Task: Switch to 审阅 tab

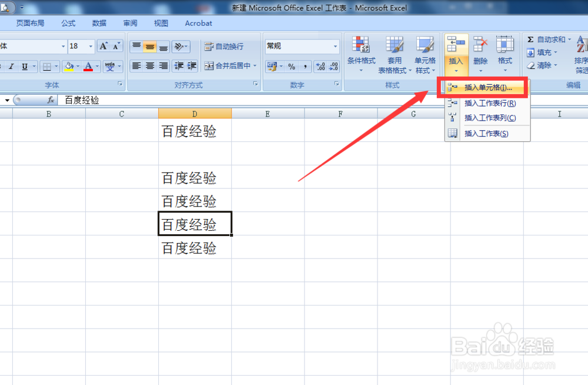Action: coord(130,24)
